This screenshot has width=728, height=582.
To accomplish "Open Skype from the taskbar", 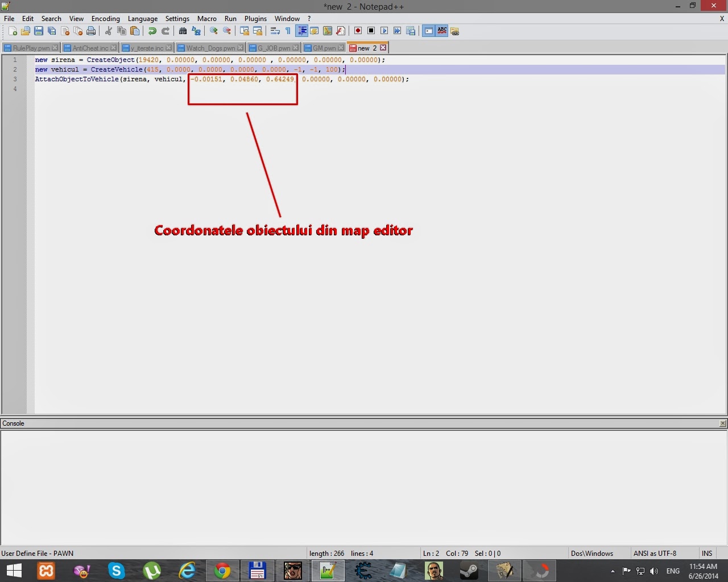I will (117, 571).
